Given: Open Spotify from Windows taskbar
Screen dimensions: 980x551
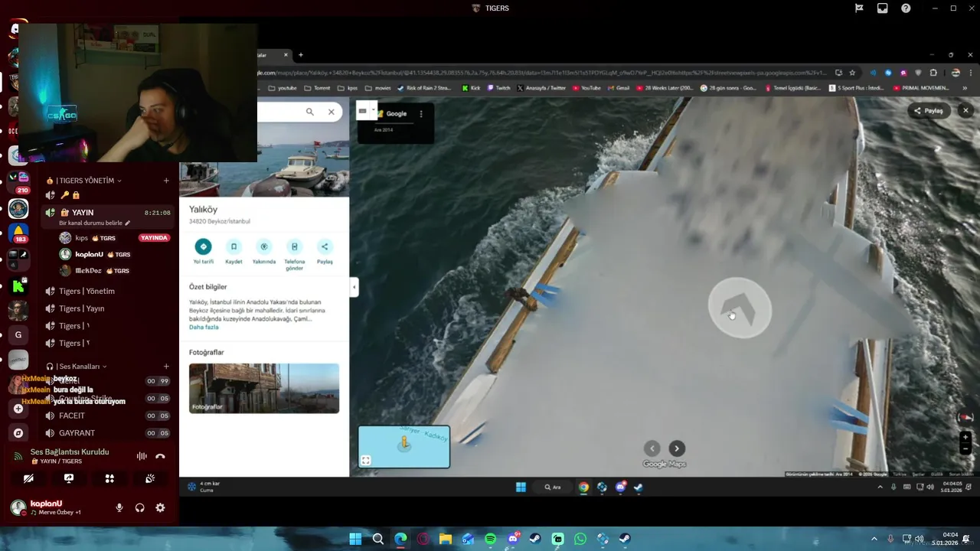Looking at the screenshot, I should pyautogui.click(x=491, y=539).
